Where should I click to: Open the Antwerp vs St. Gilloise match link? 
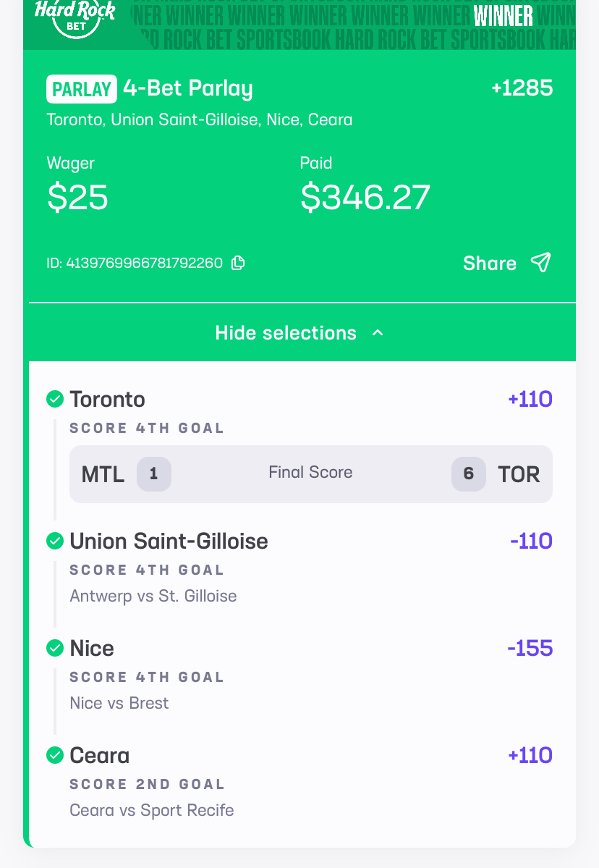click(x=153, y=596)
